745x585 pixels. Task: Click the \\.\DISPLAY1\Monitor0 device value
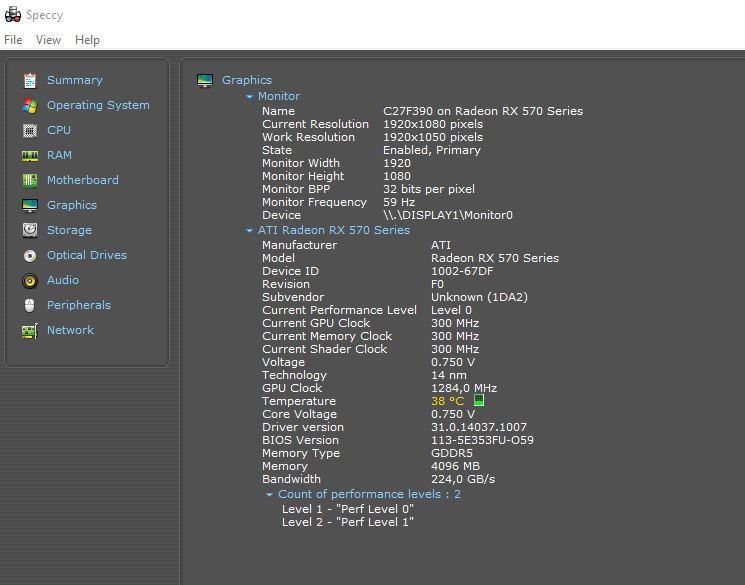click(448, 215)
